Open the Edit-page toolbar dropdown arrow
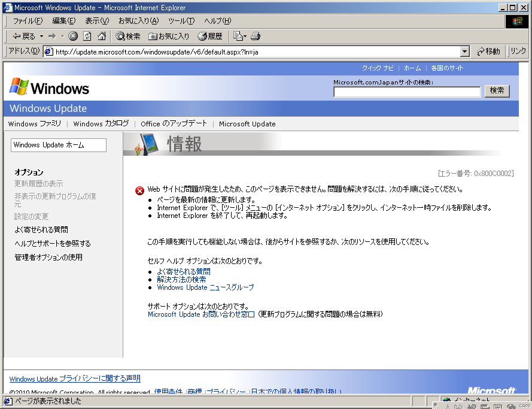Viewport: 532px width, 409px height. pyautogui.click(x=244, y=36)
